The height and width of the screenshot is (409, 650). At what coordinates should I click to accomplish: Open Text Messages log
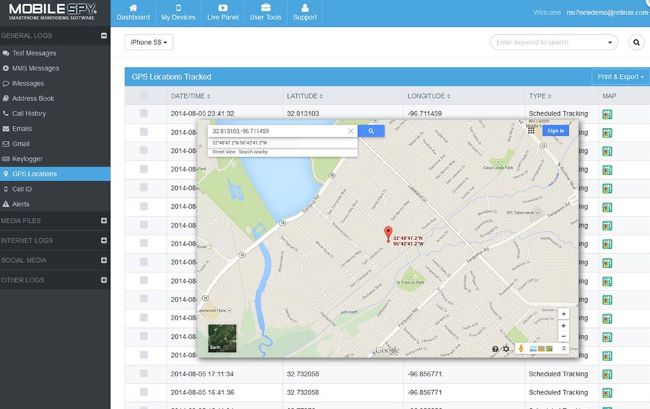34,53
